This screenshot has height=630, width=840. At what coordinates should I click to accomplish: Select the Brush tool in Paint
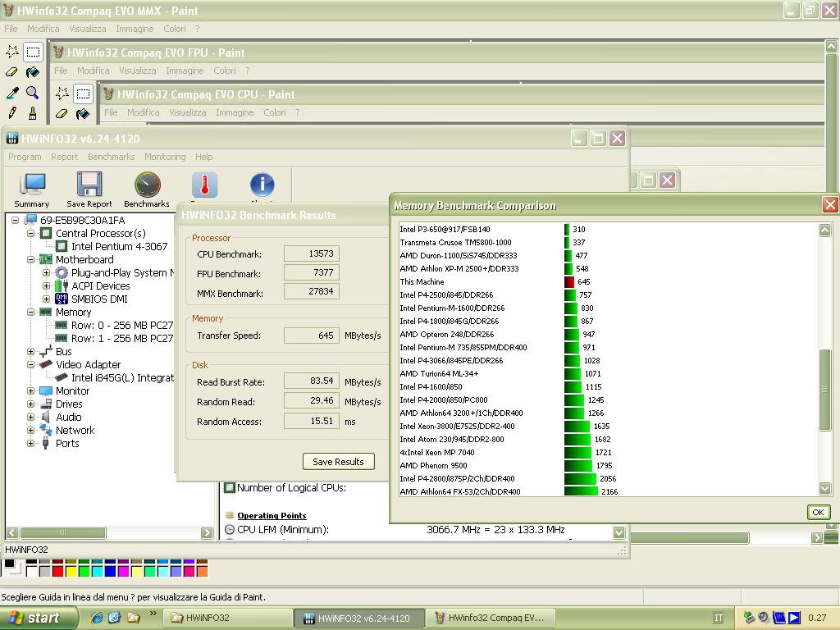pos(32,113)
